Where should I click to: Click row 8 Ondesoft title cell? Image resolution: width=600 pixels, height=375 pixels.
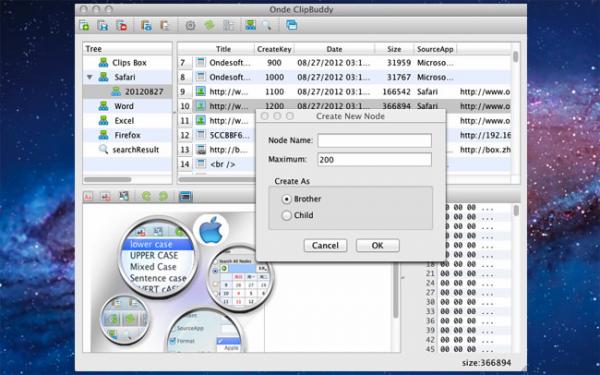230,77
